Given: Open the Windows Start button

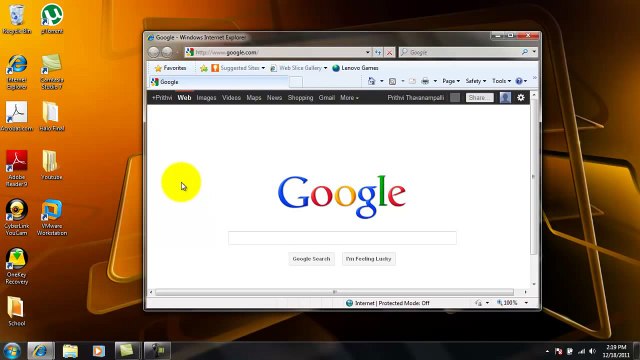Looking at the screenshot, I should [12, 351].
